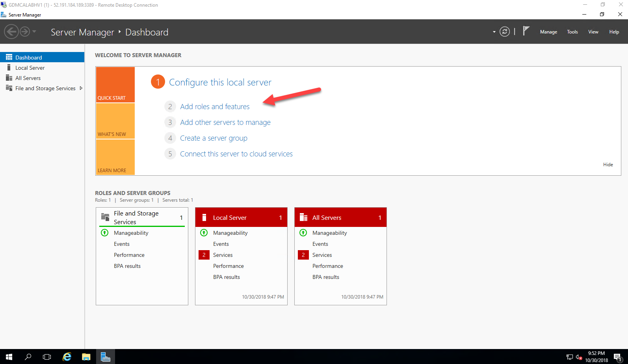Open the All Servers tile header
The image size is (628, 364).
[x=340, y=217]
